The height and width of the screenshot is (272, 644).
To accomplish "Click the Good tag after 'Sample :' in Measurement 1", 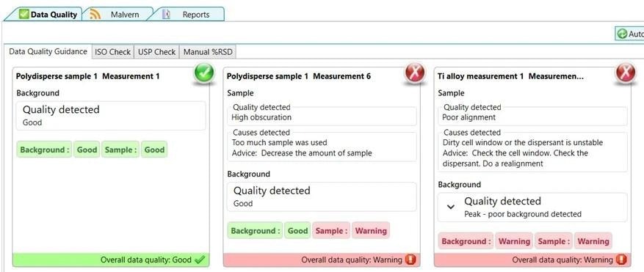I will 154,150.
